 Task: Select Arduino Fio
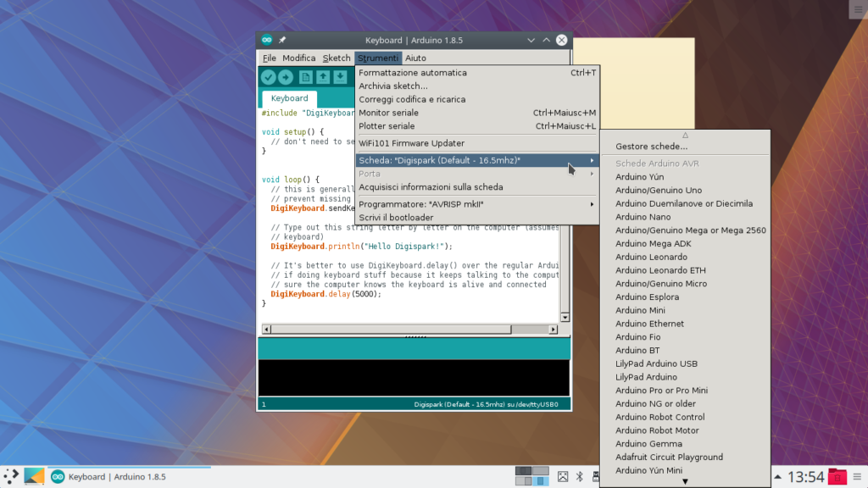click(x=685, y=337)
